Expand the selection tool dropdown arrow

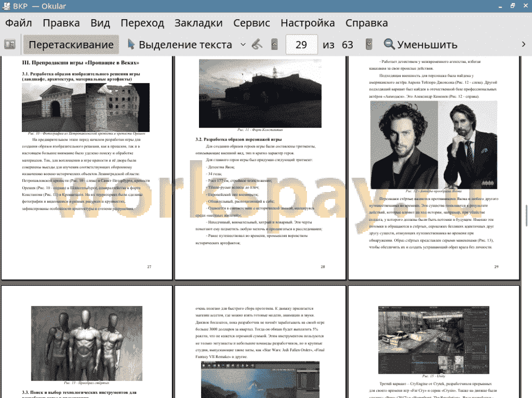point(243,45)
